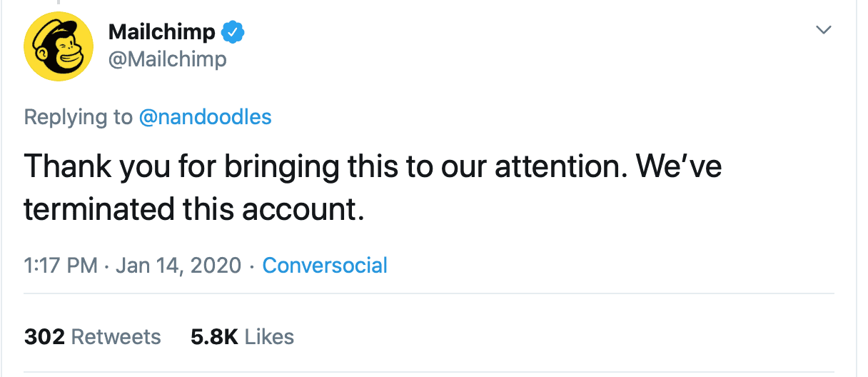Click the word "We've" in the tweet

point(678,166)
